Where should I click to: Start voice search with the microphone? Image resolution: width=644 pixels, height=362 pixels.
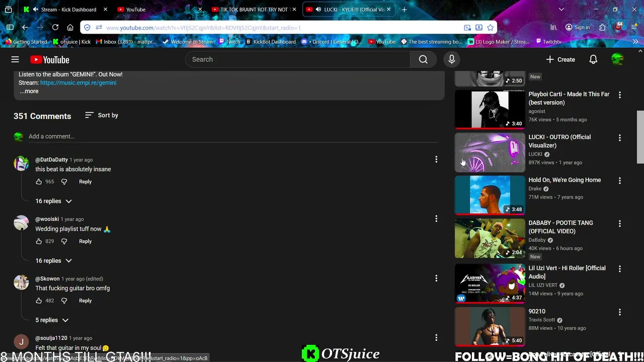pyautogui.click(x=451, y=59)
